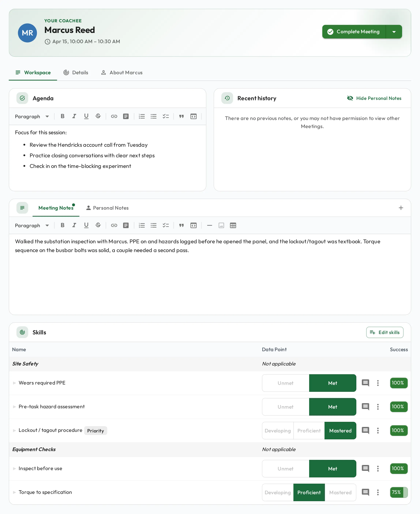Click the 100% success badge for Inspect before use

(x=399, y=468)
